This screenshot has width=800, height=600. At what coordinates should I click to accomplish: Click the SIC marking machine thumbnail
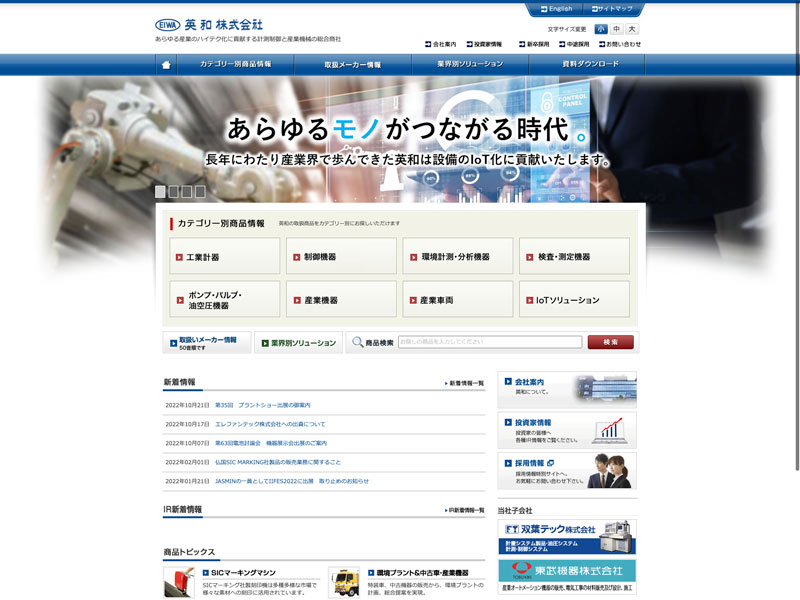[x=179, y=583]
